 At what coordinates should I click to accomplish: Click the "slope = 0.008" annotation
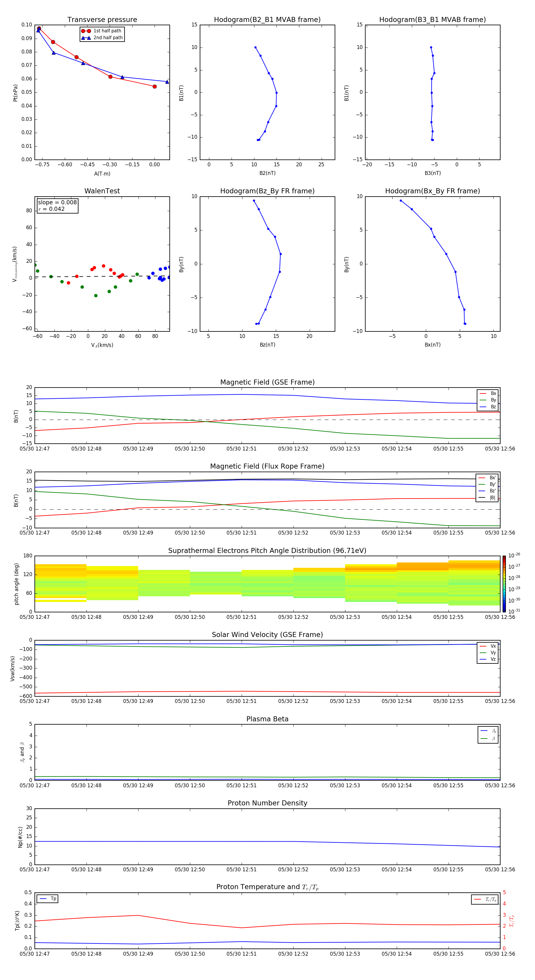click(x=57, y=203)
